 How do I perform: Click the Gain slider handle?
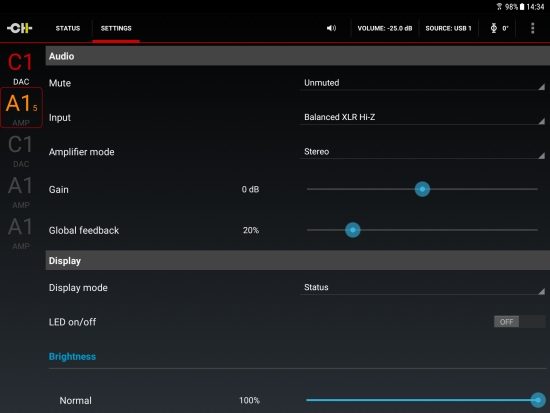[422, 189]
